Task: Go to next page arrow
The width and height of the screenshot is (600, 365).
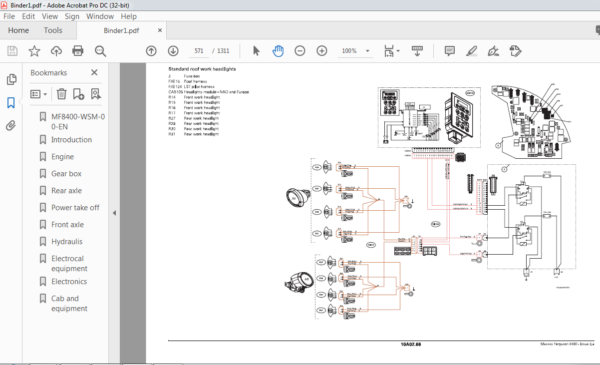Action: 173,51
